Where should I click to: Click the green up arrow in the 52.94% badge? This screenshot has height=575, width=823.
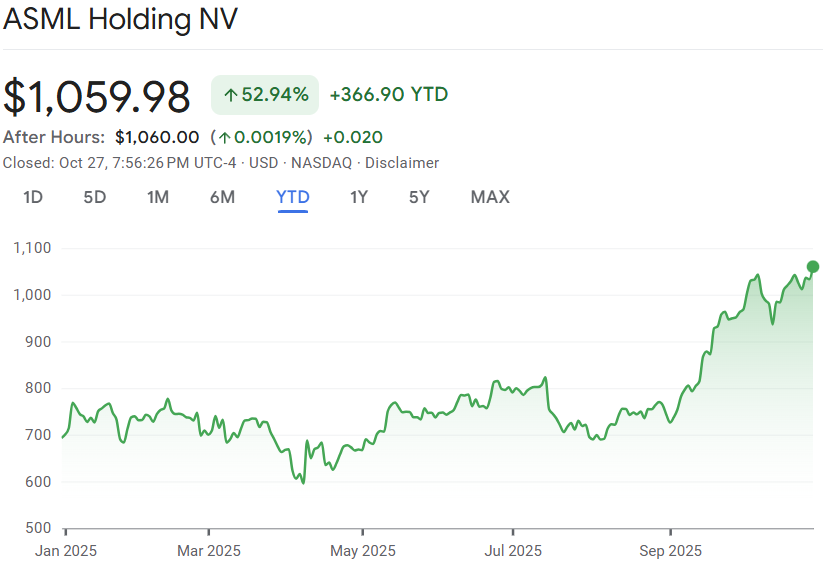(230, 95)
